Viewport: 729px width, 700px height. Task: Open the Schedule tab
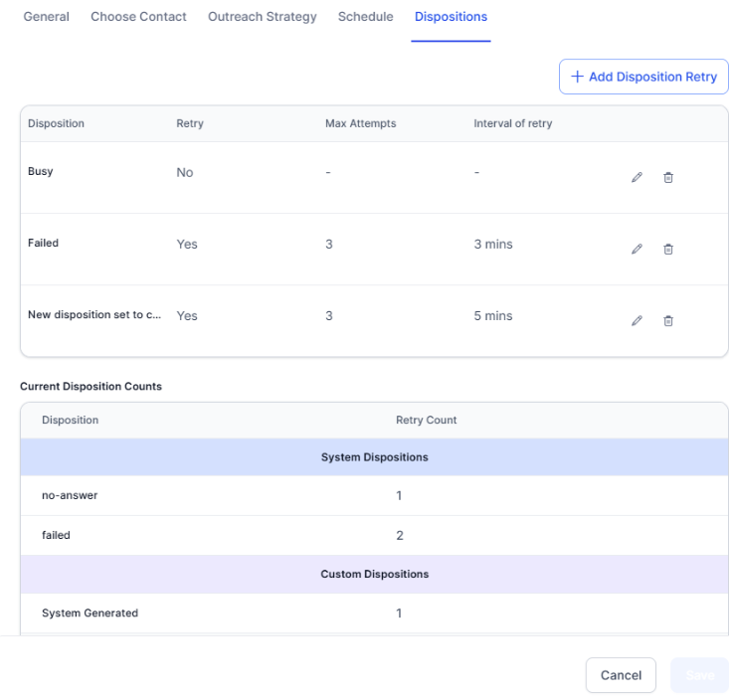pyautogui.click(x=365, y=17)
